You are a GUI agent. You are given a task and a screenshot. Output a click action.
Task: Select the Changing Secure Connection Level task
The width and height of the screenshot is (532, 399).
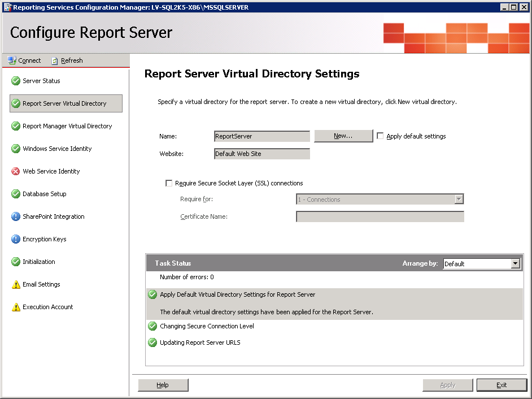207,326
